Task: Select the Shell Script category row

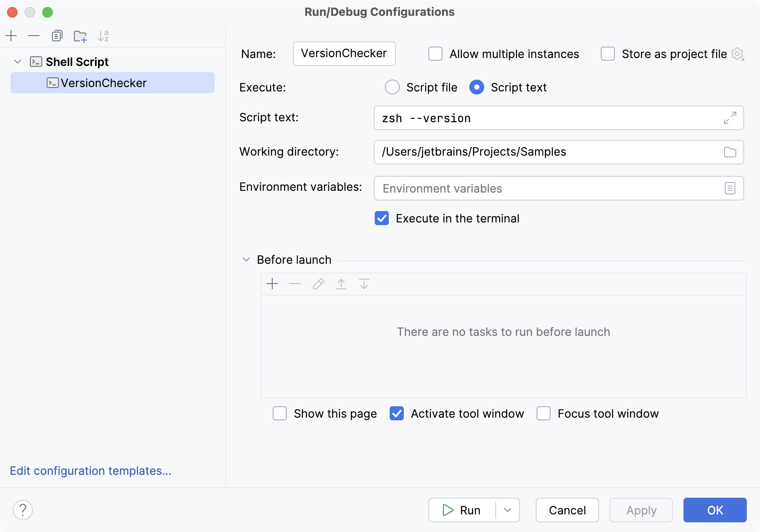Action: tap(113, 62)
